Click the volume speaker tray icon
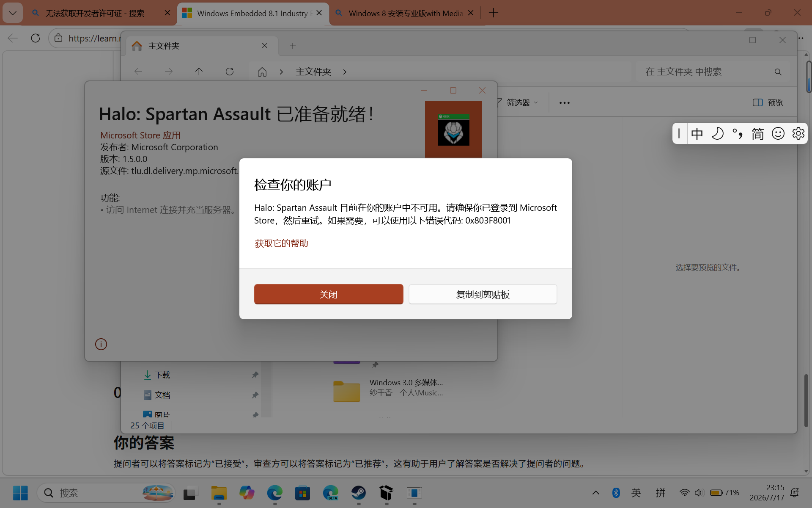 [x=699, y=493]
